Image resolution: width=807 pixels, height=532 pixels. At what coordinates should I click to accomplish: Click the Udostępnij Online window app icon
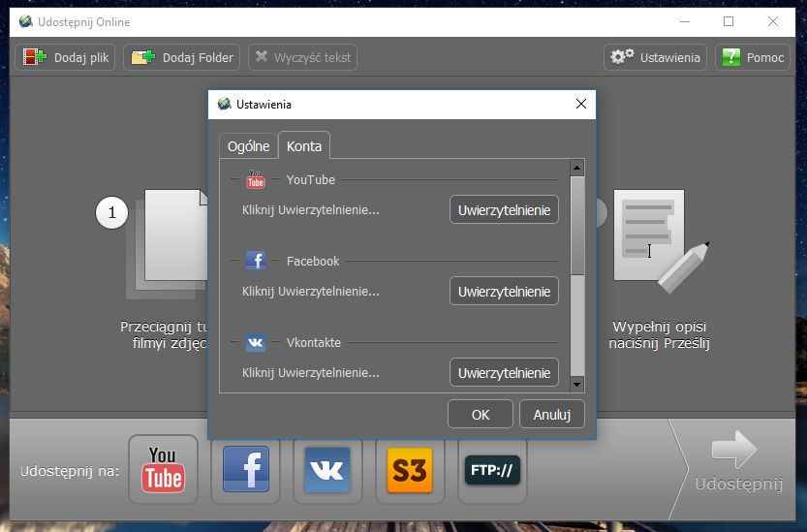[26, 21]
